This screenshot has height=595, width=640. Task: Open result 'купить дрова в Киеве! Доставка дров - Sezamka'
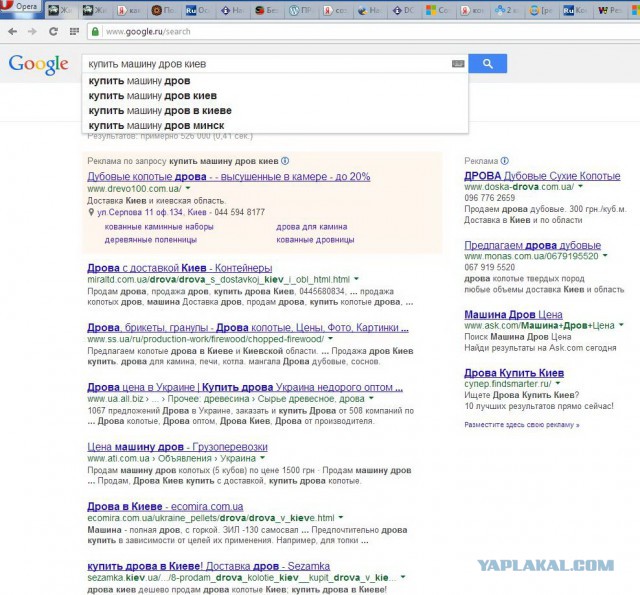209,566
